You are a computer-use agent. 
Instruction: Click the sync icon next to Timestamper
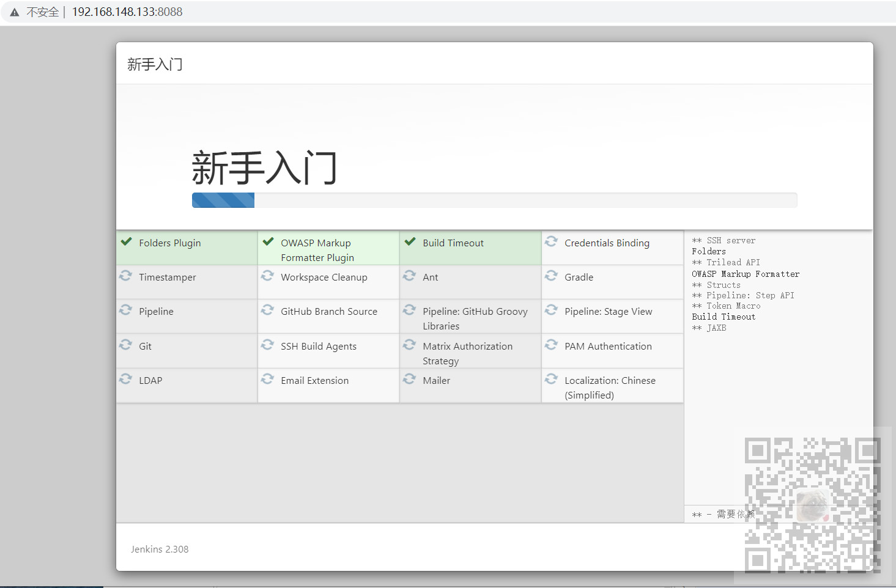click(125, 276)
